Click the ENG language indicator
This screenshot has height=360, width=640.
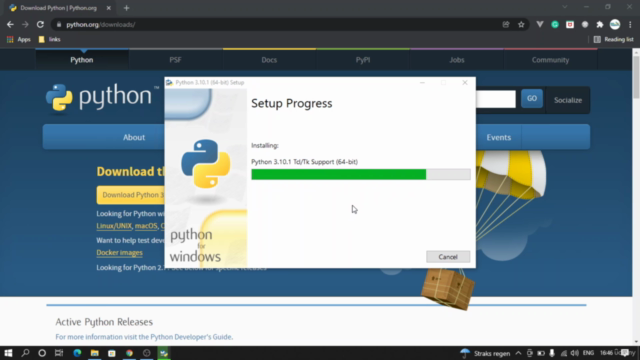[588, 353]
